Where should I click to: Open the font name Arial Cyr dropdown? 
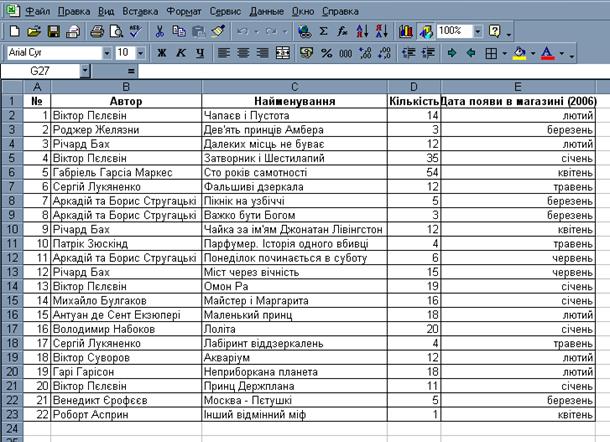click(x=107, y=53)
